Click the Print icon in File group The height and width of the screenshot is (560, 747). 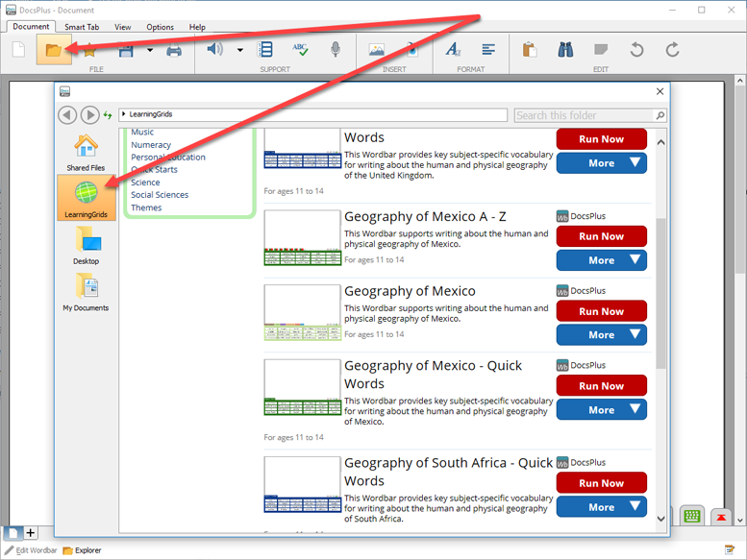(174, 50)
